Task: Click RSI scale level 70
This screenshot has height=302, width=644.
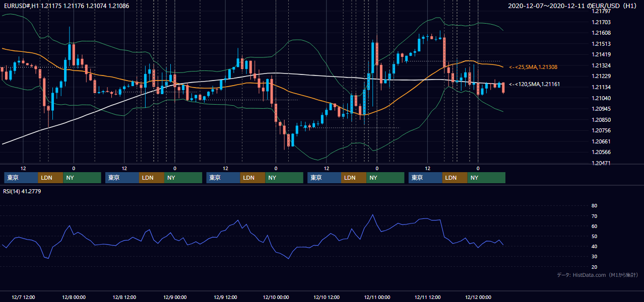Action: (594, 216)
